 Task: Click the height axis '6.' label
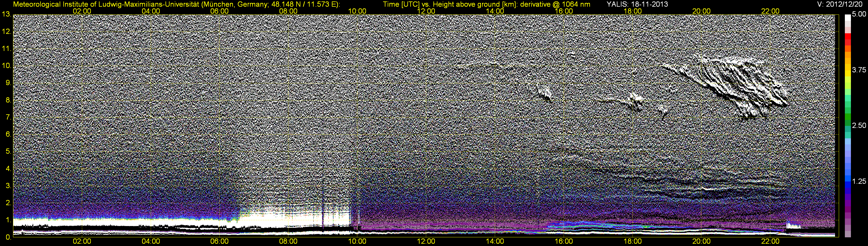tap(8, 135)
